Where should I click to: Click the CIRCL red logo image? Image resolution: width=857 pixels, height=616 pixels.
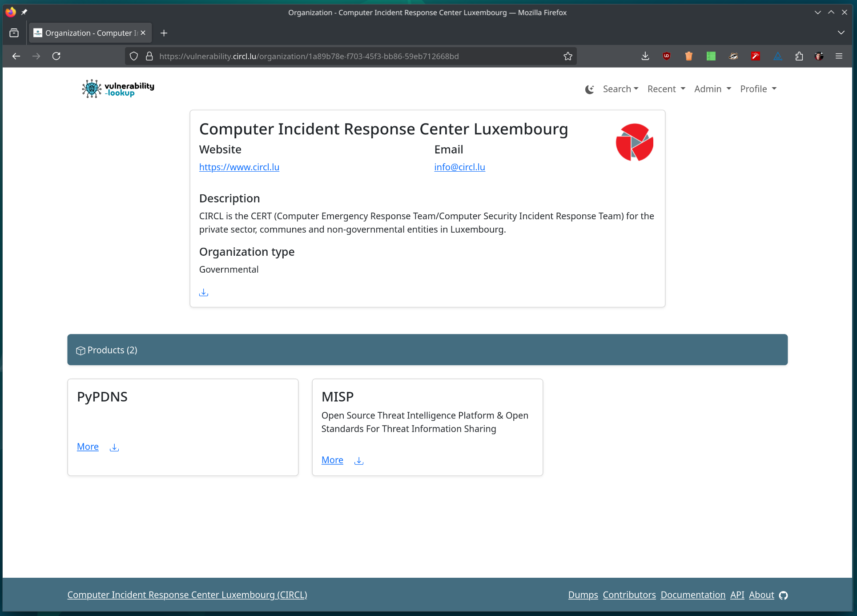pyautogui.click(x=634, y=142)
